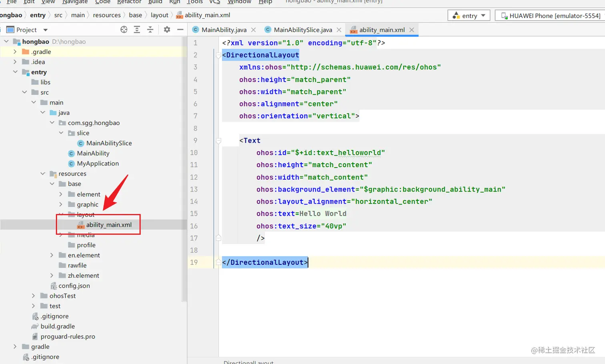
Task: Open the Window menu
Action: 239,2
